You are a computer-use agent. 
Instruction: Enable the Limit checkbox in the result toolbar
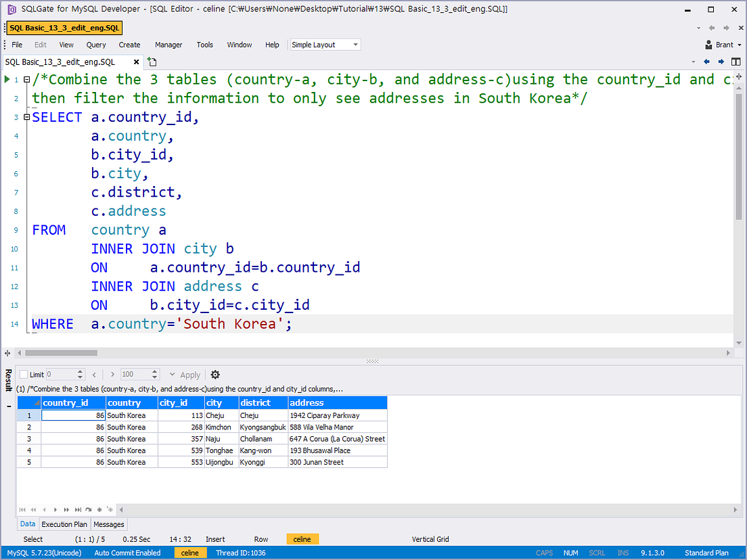(24, 374)
